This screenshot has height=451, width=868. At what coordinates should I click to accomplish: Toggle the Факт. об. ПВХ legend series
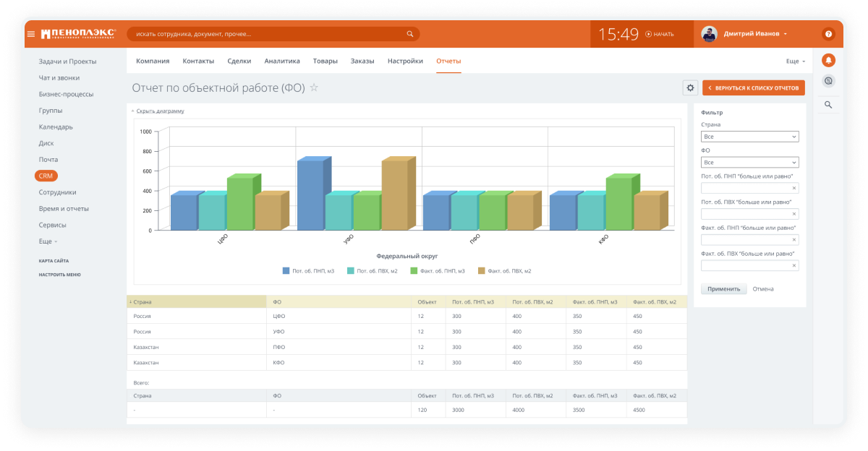tap(504, 271)
